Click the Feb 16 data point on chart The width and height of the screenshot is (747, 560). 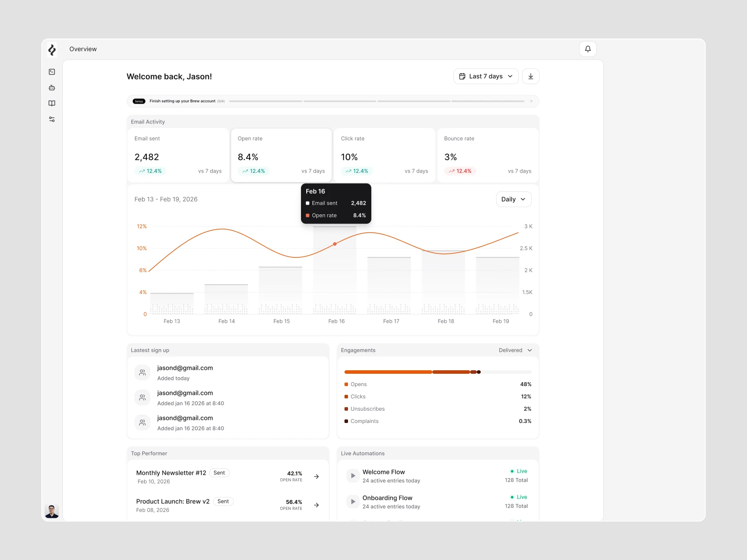[x=335, y=244]
